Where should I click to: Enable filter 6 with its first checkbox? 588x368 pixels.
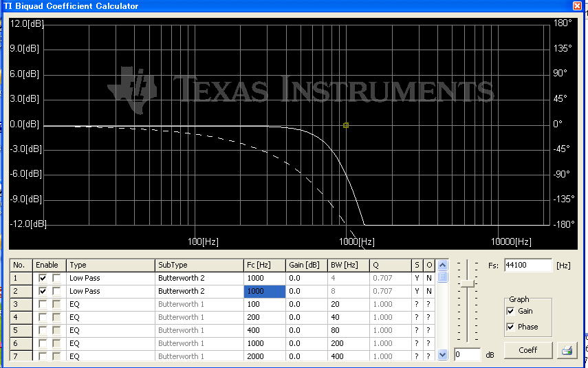[x=43, y=343]
